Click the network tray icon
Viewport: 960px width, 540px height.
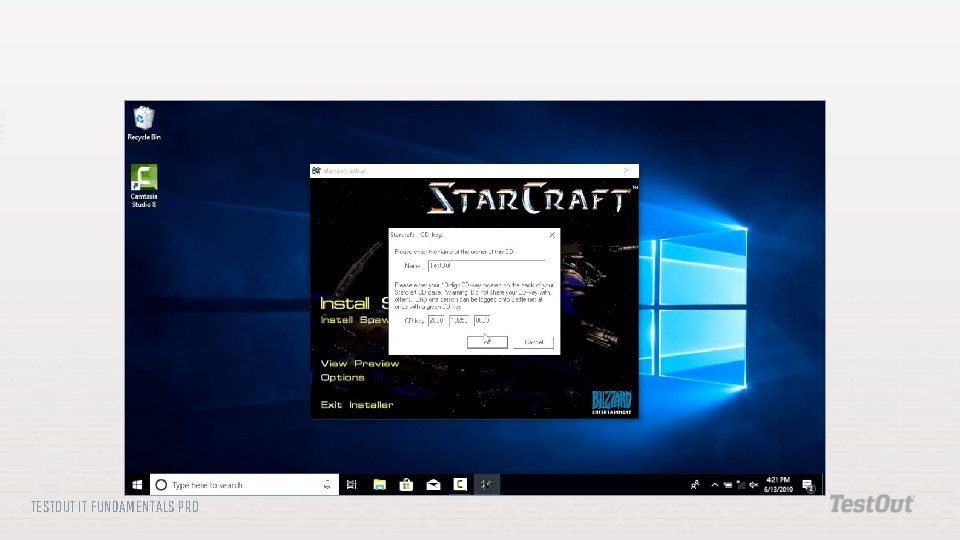(741, 485)
